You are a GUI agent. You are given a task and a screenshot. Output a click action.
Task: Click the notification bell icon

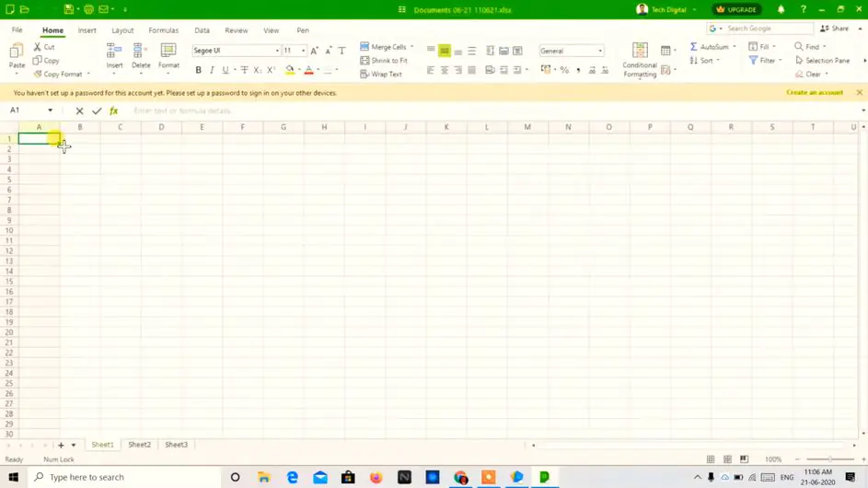[781, 9]
